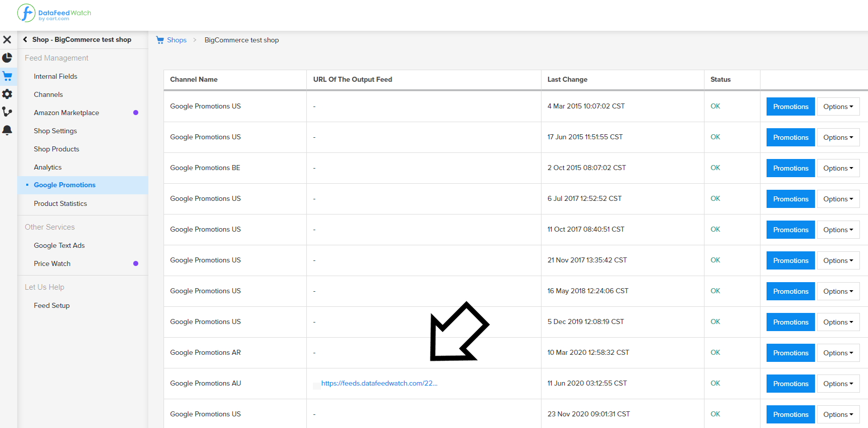Expand Options for the 5 Dec 2019 row
The width and height of the screenshot is (868, 428).
point(838,322)
